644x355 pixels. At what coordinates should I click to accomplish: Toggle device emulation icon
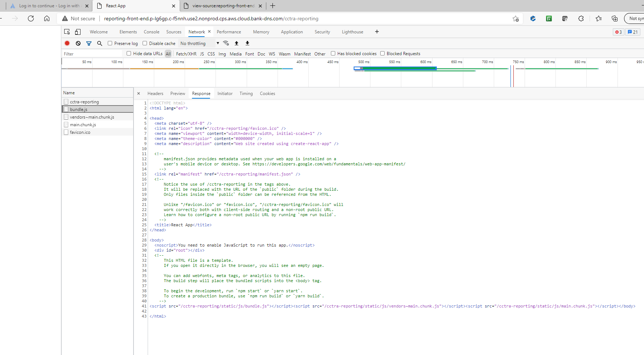pyautogui.click(x=78, y=32)
